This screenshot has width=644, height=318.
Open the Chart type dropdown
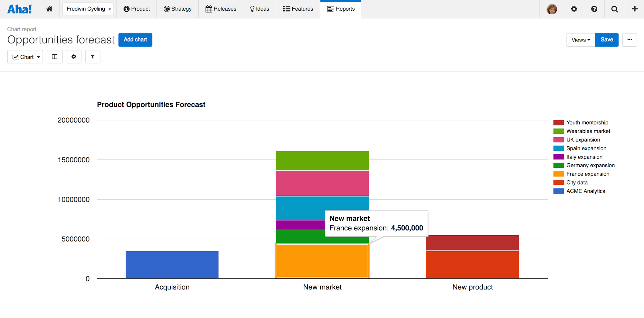[25, 57]
